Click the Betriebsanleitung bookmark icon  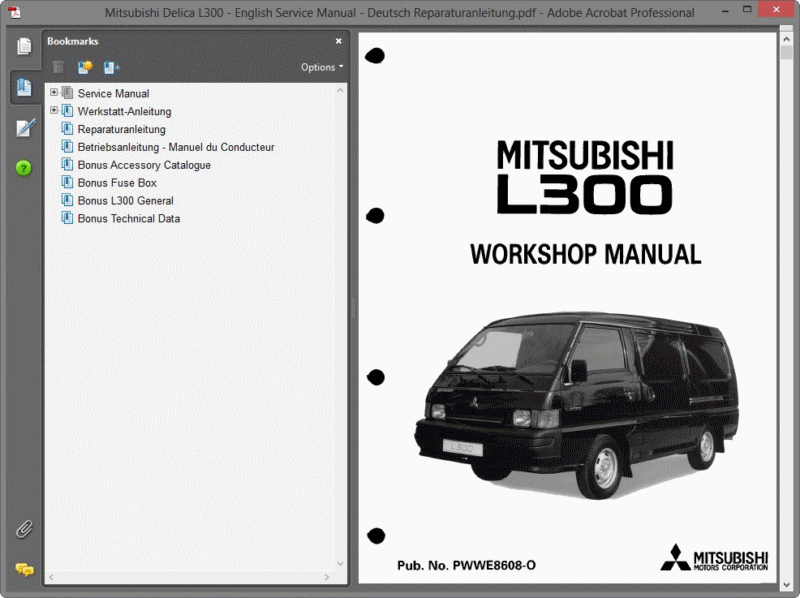pyautogui.click(x=67, y=146)
